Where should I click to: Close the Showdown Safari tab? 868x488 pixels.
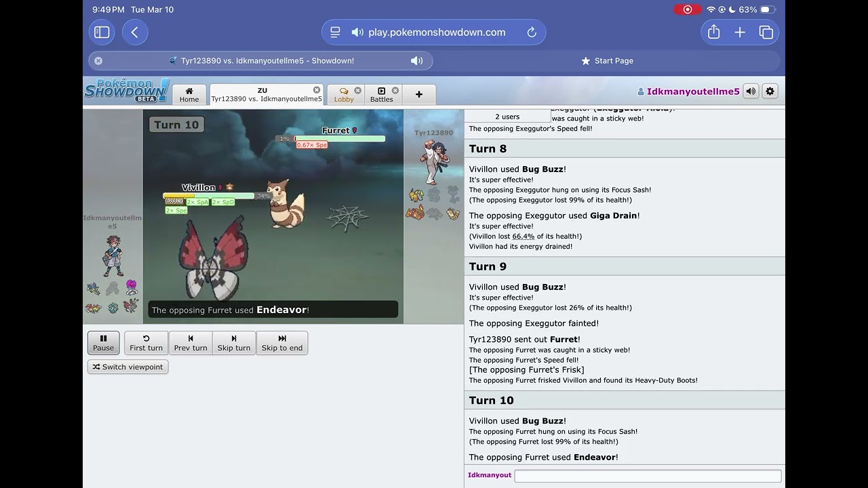click(x=98, y=61)
